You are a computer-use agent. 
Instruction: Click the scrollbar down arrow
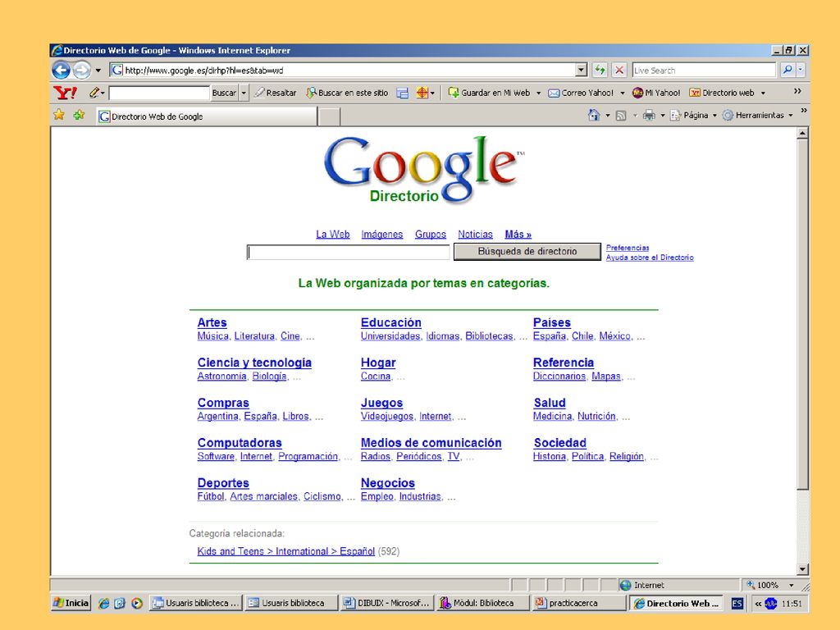pyautogui.click(x=802, y=569)
